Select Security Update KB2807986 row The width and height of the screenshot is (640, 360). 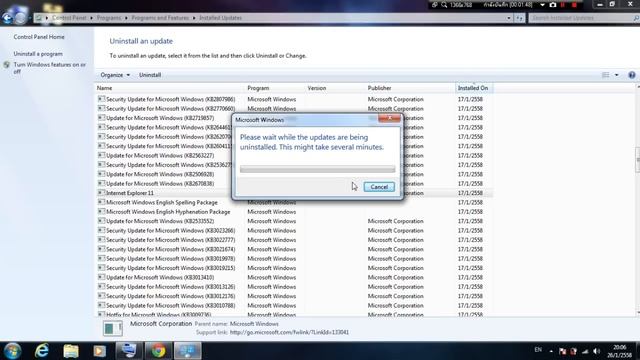tap(294, 99)
